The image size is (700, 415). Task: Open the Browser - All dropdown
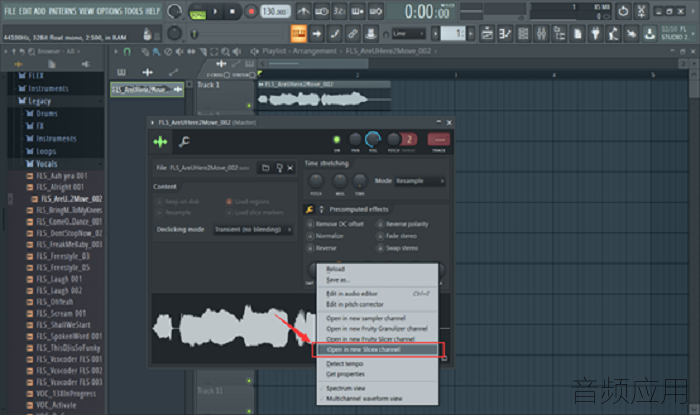point(58,52)
